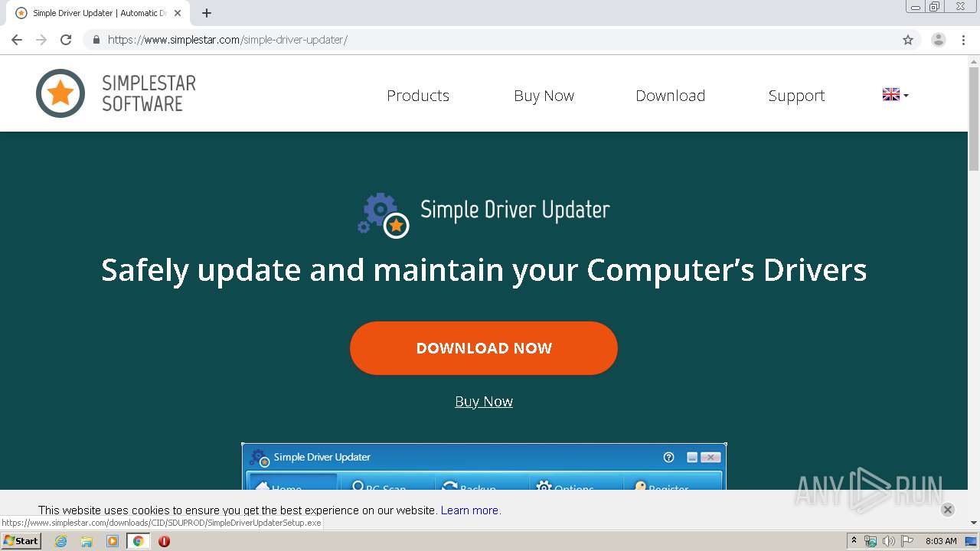
Task: Show hidden system tray icons arrow
Action: coord(854,541)
